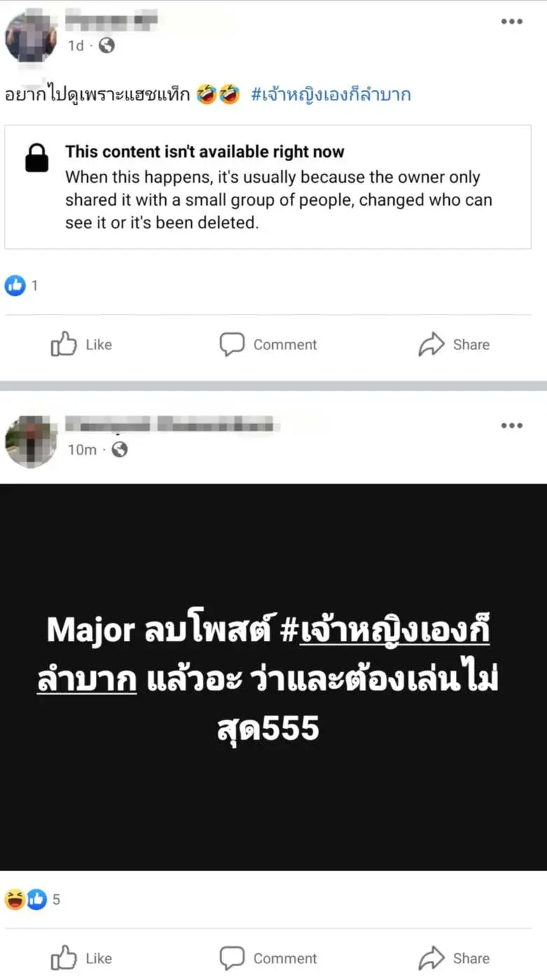This screenshot has height=980, width=547.
Task: Click the unavailable content lock box
Action: pos(268,187)
